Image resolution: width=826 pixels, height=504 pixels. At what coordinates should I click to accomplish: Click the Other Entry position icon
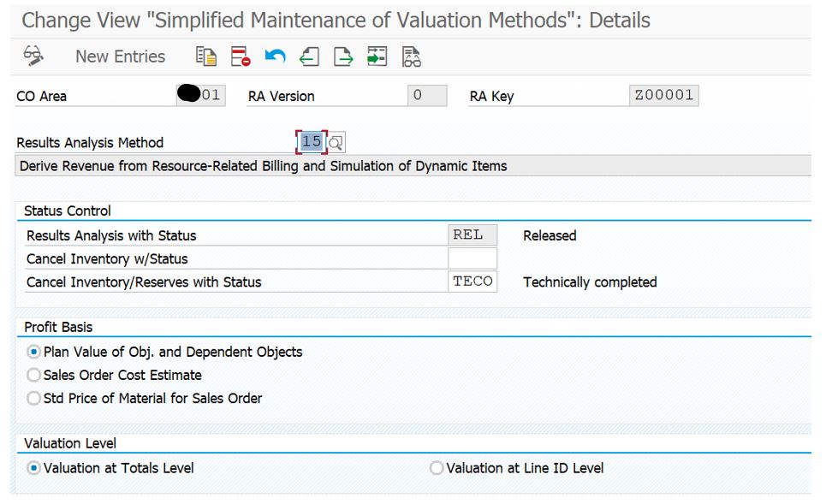pos(377,56)
